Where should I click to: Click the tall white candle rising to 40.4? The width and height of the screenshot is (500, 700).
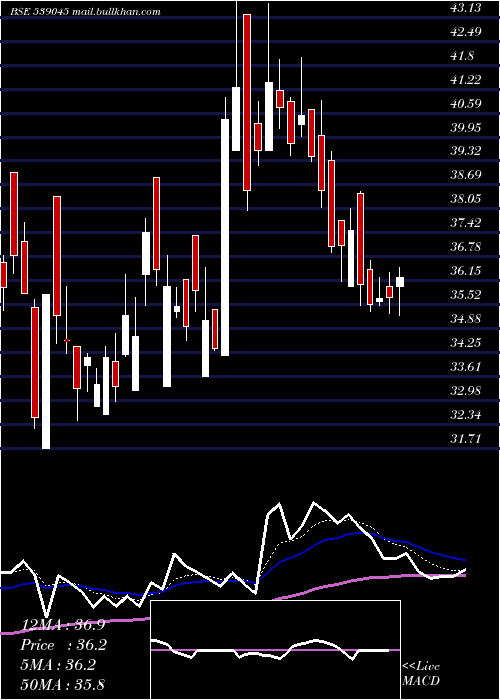(x=225, y=238)
